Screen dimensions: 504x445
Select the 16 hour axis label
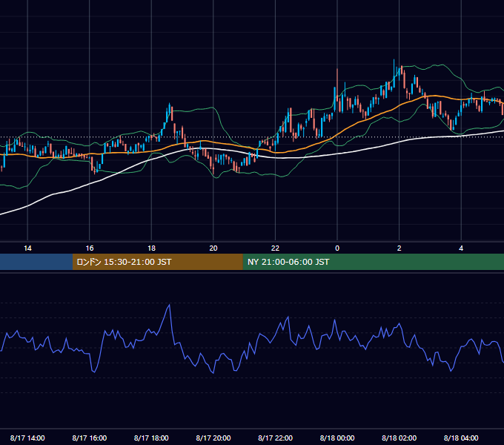(90, 248)
